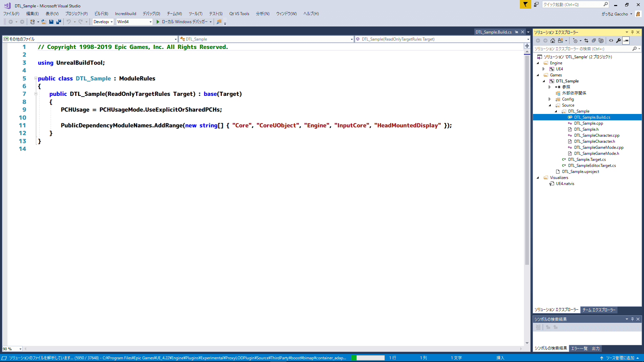The width and height of the screenshot is (644, 362).
Task: Switch to the チーム エクスプローラー tab
Action: click(599, 310)
